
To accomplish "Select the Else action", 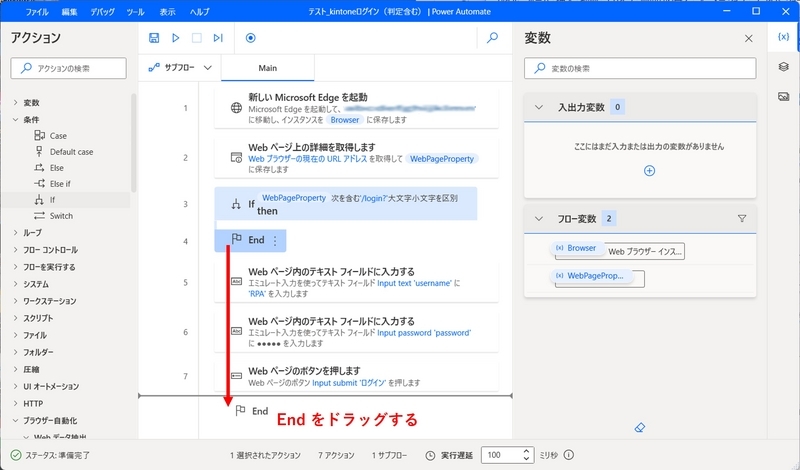I will [x=56, y=168].
